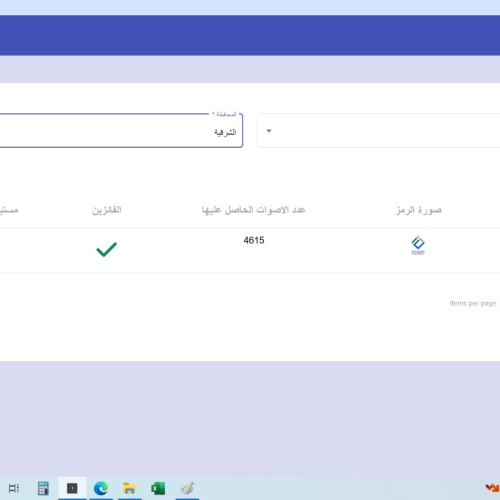The image size is (500, 500).
Task: Open Task View from the taskbar
Action: click(14, 488)
